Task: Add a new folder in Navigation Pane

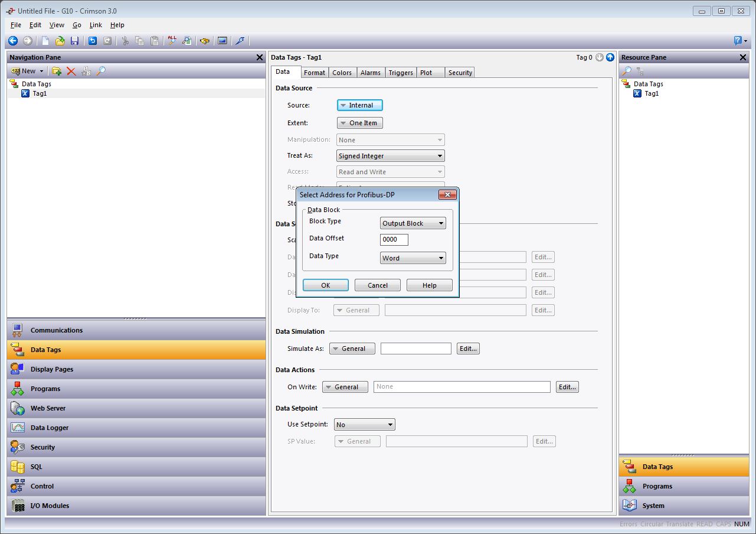Action: tap(57, 71)
